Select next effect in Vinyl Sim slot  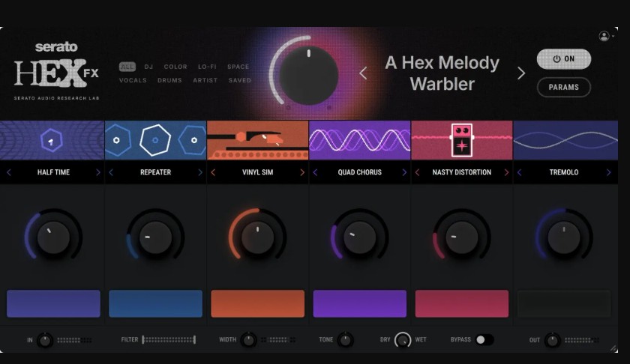(x=302, y=172)
